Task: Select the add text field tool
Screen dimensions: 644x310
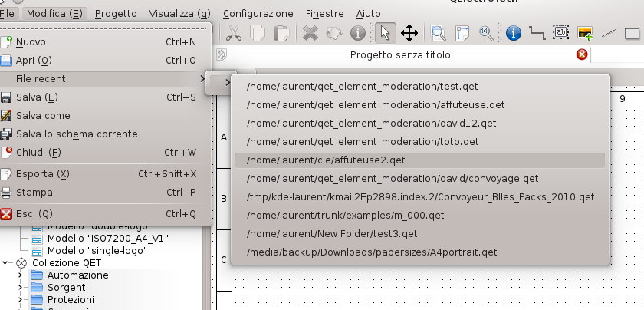Action: [560, 32]
